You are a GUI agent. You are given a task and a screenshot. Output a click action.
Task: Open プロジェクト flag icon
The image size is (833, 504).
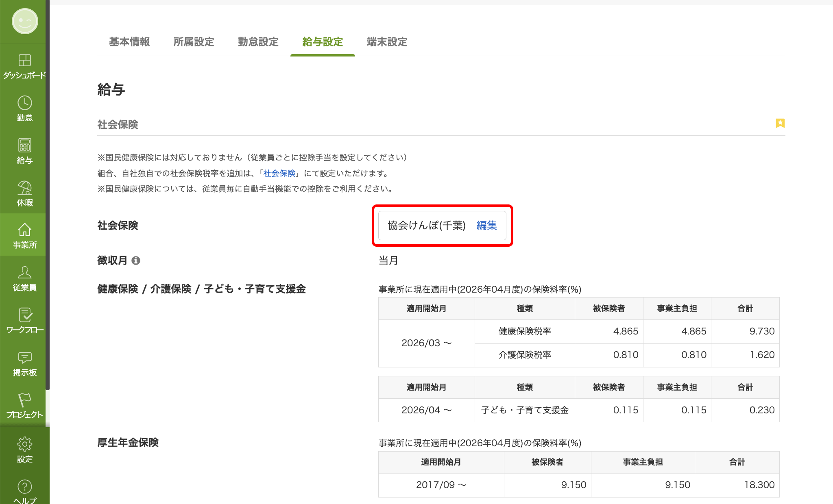point(24,400)
